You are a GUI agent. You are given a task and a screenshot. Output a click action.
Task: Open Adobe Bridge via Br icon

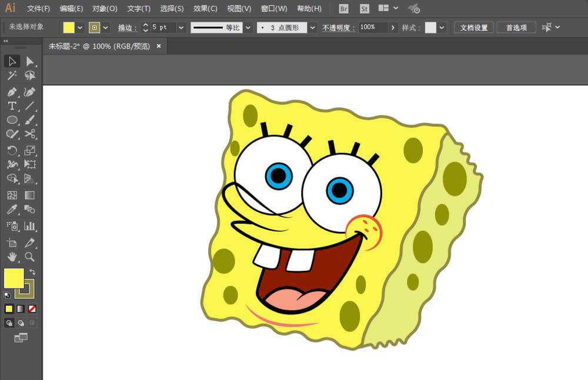tap(345, 9)
